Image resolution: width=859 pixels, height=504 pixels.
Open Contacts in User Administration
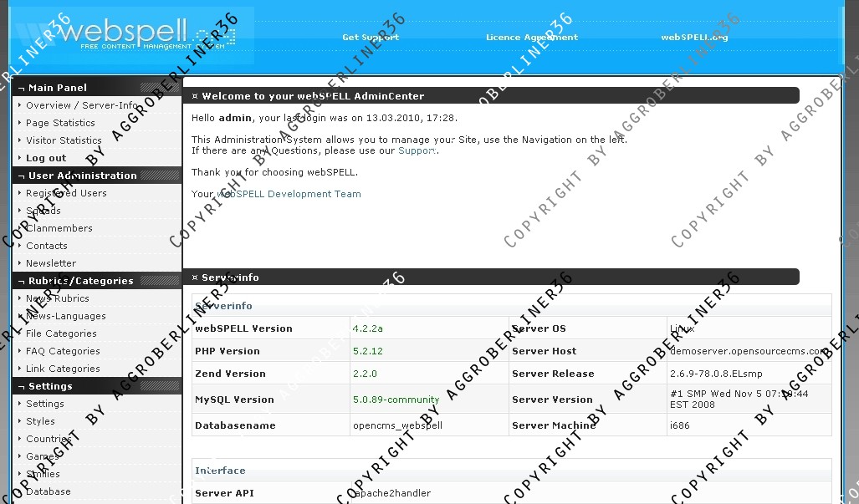pos(47,246)
